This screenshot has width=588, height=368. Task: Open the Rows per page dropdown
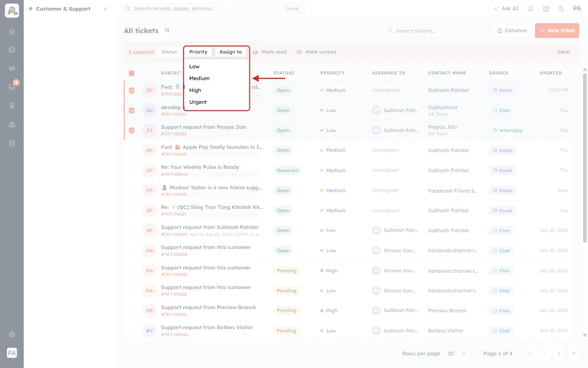click(x=457, y=353)
